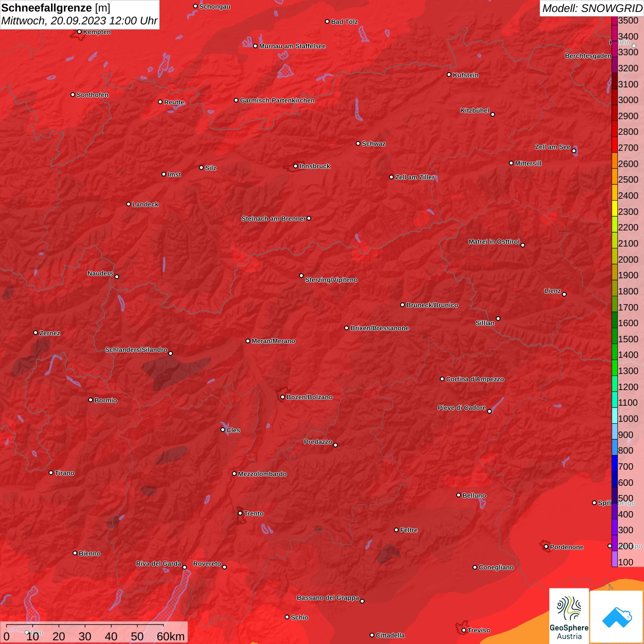Viewport: 644px width, 644px height.
Task: Click the 'Riva del Garda' label
Action: [x=159, y=563]
